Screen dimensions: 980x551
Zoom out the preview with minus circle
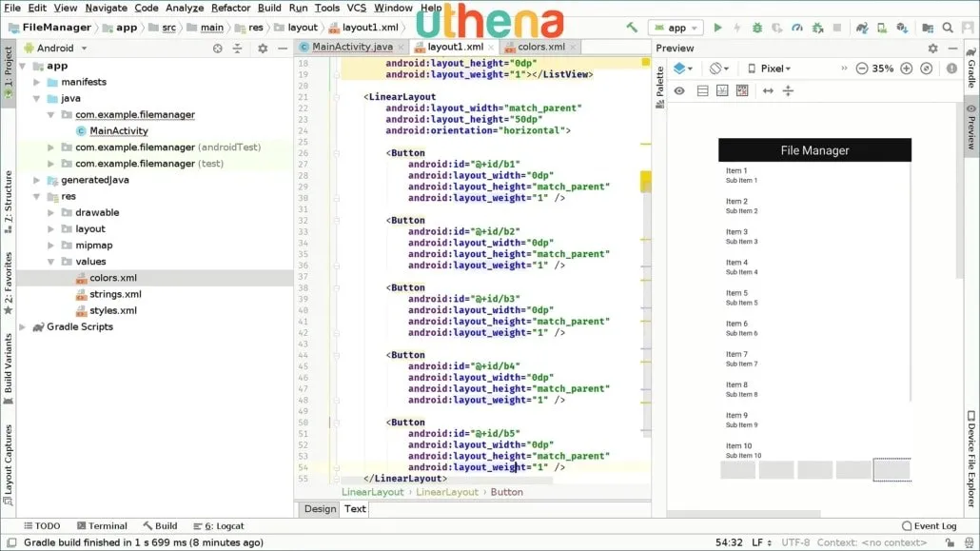coord(861,69)
